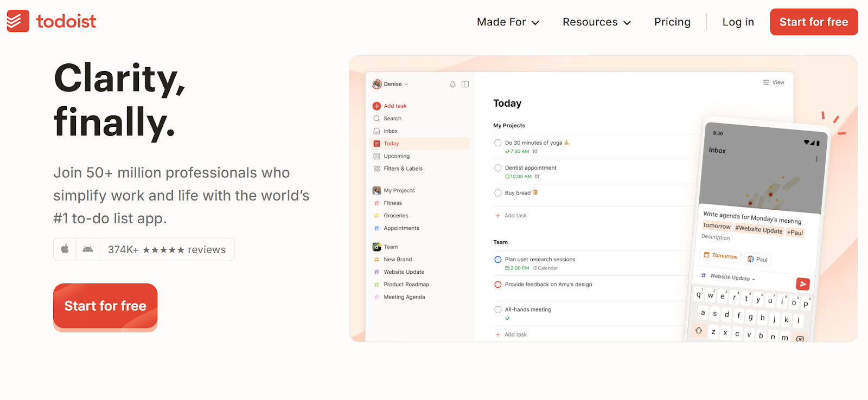The image size is (868, 400).
Task: Check off Dentist appointment task
Action: click(497, 168)
